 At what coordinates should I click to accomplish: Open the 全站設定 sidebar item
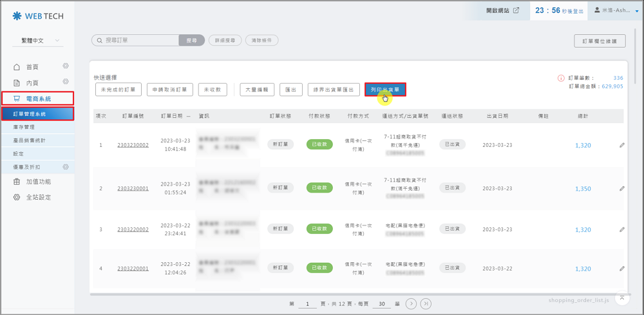coord(38,197)
